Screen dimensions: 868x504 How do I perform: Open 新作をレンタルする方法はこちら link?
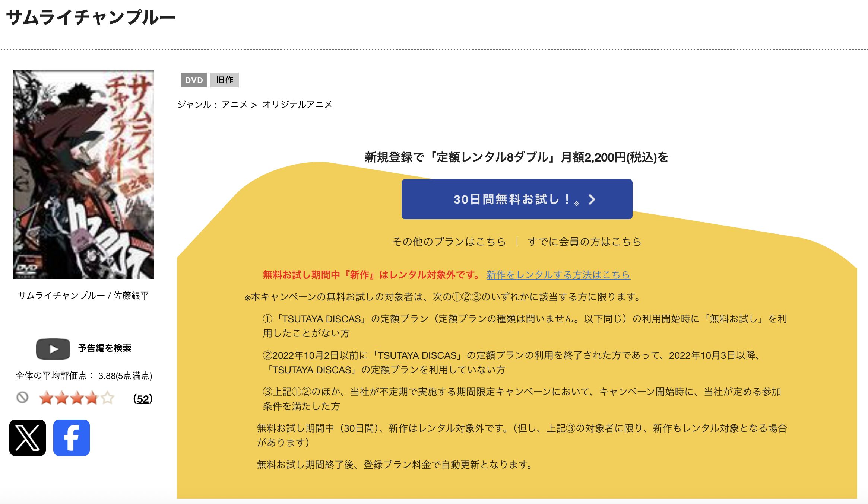pyautogui.click(x=558, y=275)
